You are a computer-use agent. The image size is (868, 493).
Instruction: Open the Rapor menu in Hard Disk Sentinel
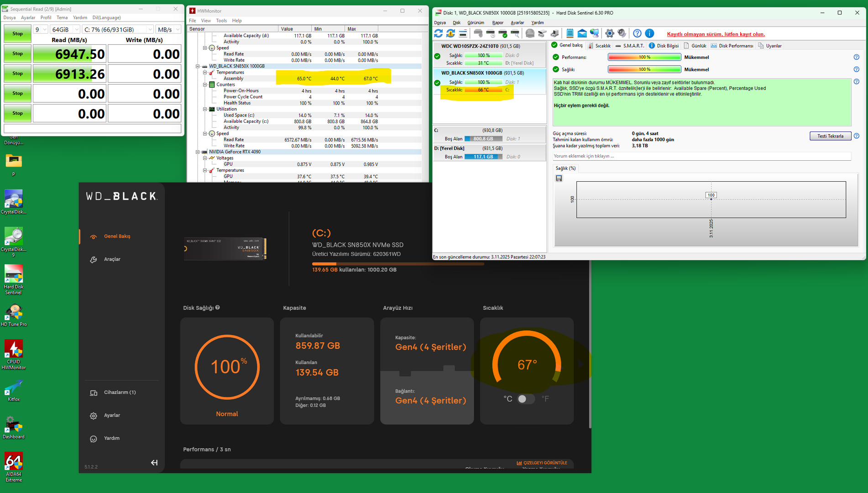click(x=498, y=23)
